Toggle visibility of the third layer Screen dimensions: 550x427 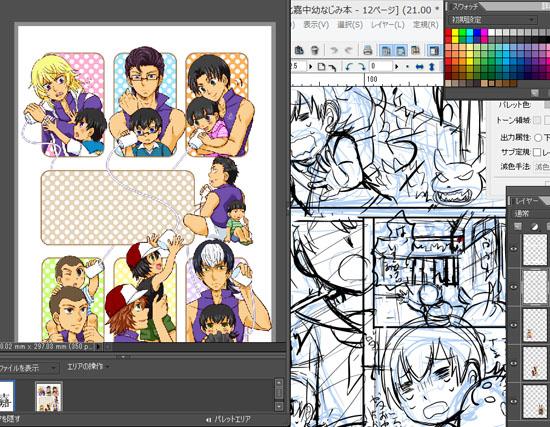(513, 325)
